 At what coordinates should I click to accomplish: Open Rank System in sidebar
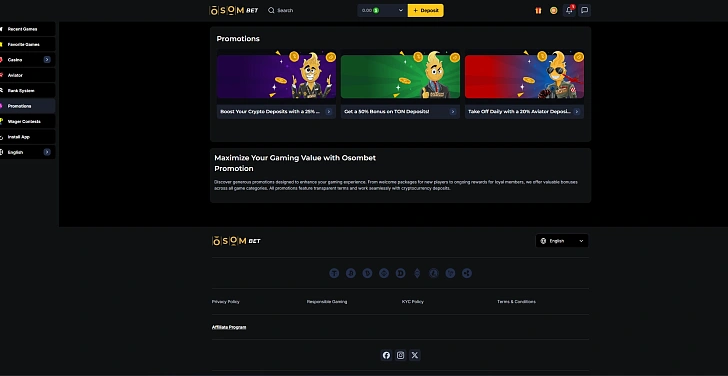[x=27, y=91]
